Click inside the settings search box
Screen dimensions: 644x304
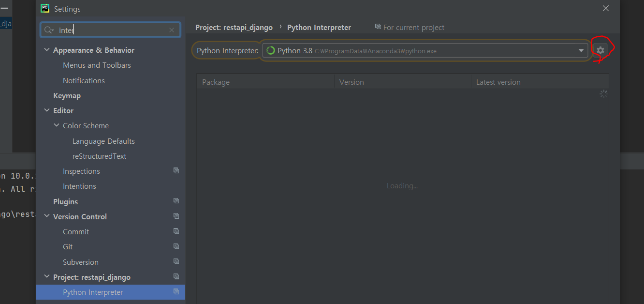pyautogui.click(x=110, y=30)
